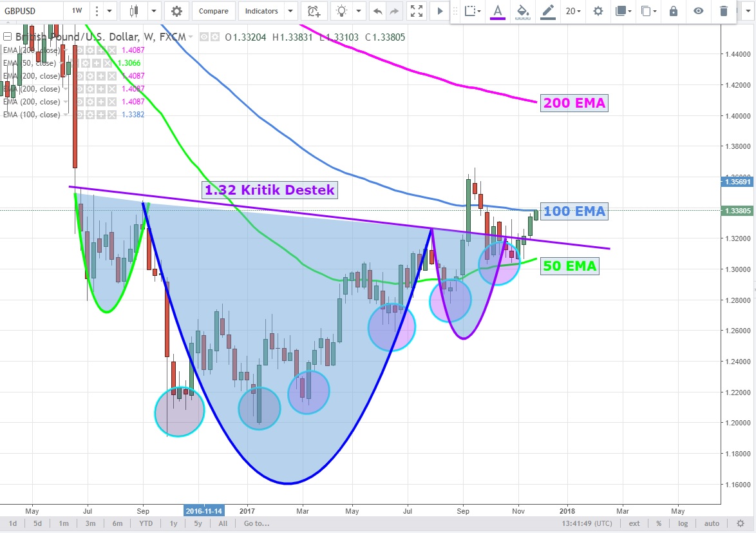Lock the selected drawing

[674, 11]
